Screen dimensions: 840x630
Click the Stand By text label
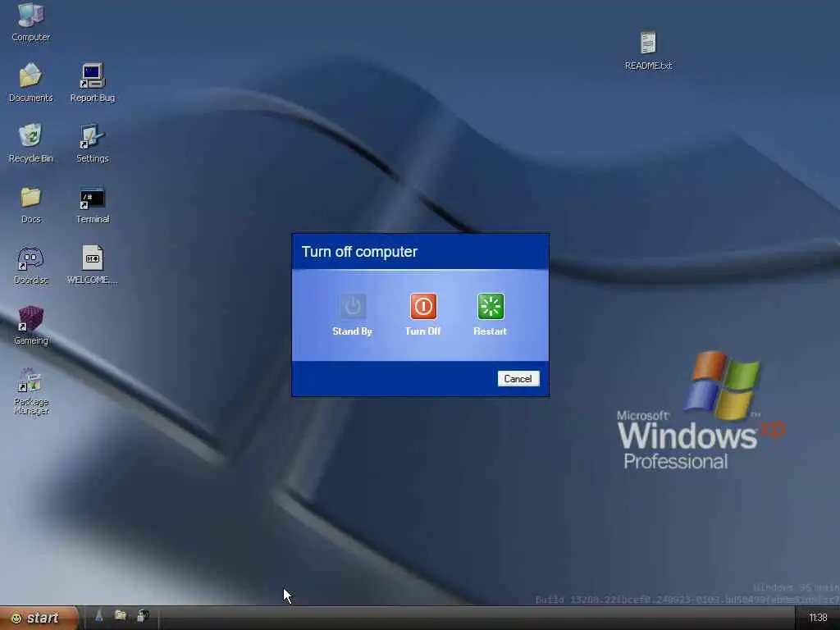click(x=352, y=331)
